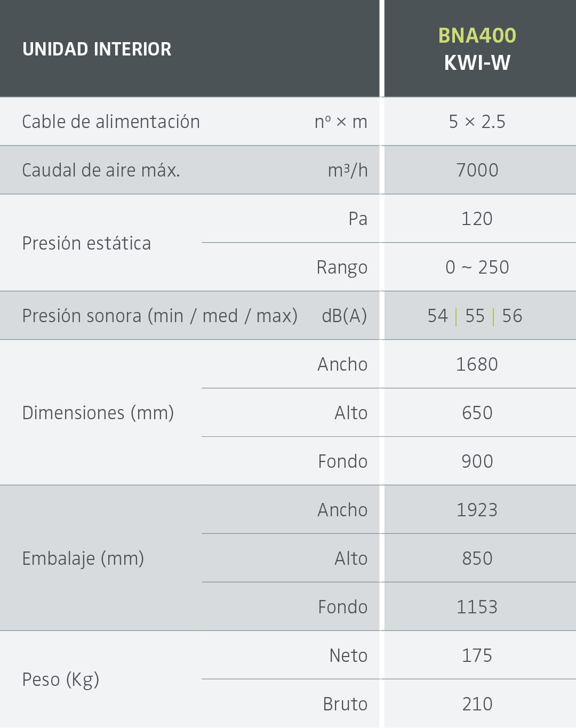Select the BNA400 model name
This screenshot has height=728, width=576.
coord(477,36)
